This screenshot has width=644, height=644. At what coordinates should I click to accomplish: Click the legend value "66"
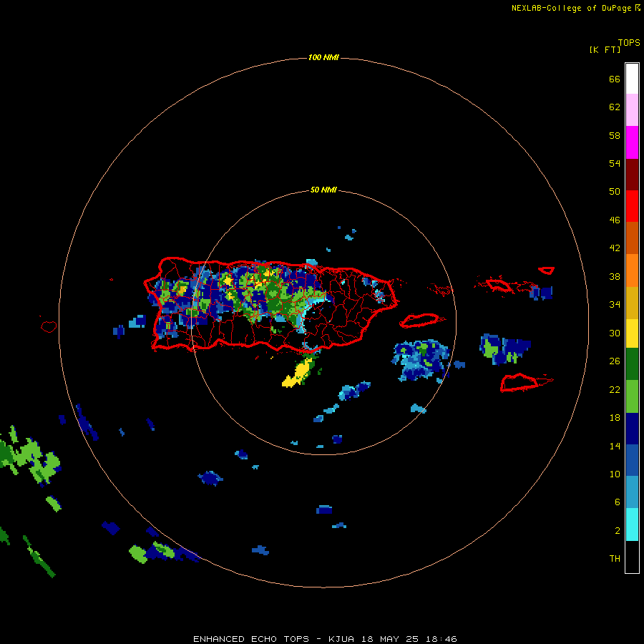coord(615,79)
